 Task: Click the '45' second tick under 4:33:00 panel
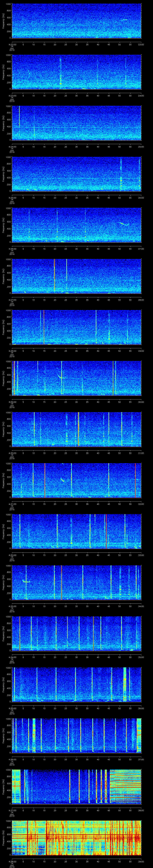click(109, 606)
